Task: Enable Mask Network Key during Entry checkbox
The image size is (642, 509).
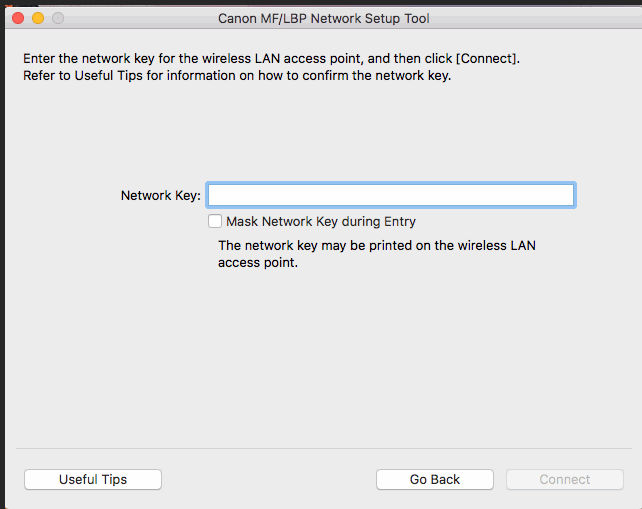Action: coord(214,221)
